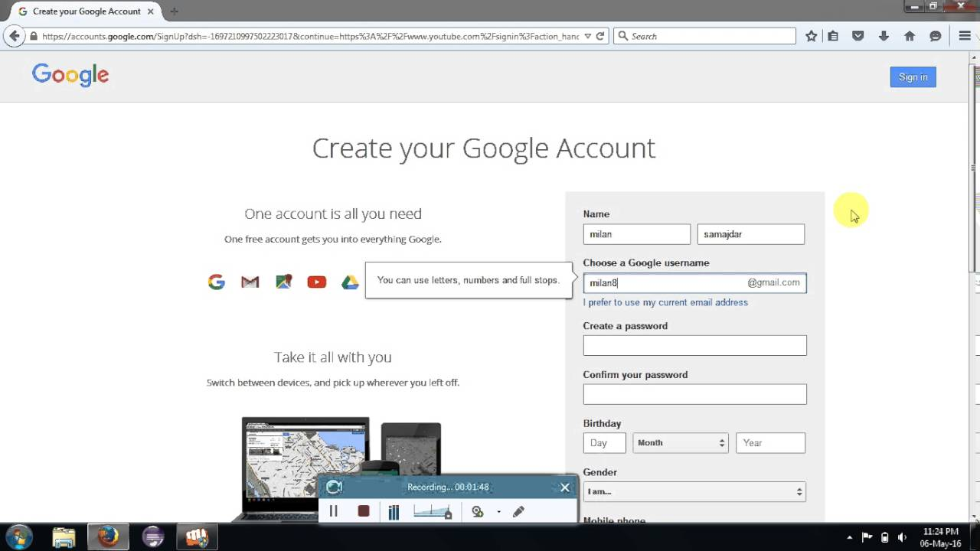Click the taskbar clock showing 11:24 PM

tap(941, 537)
